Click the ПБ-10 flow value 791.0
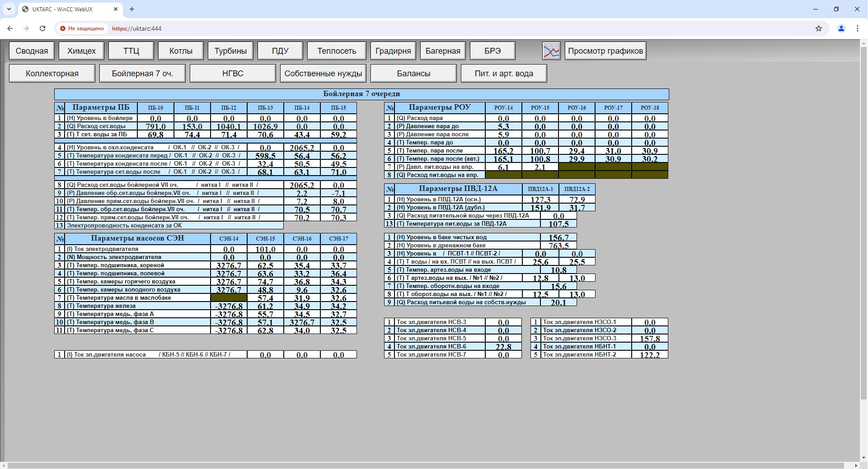This screenshot has width=868, height=469. tap(155, 126)
